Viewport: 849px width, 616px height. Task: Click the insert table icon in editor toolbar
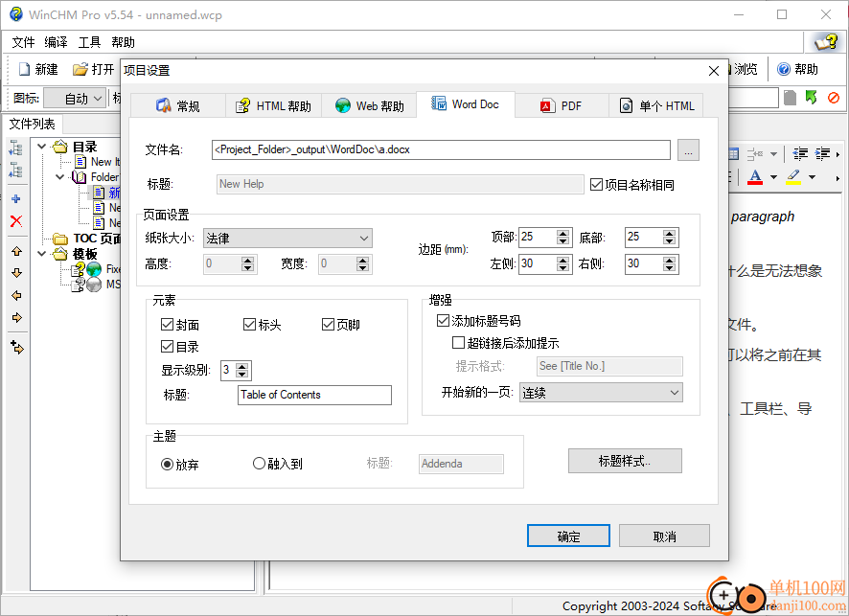point(733,154)
